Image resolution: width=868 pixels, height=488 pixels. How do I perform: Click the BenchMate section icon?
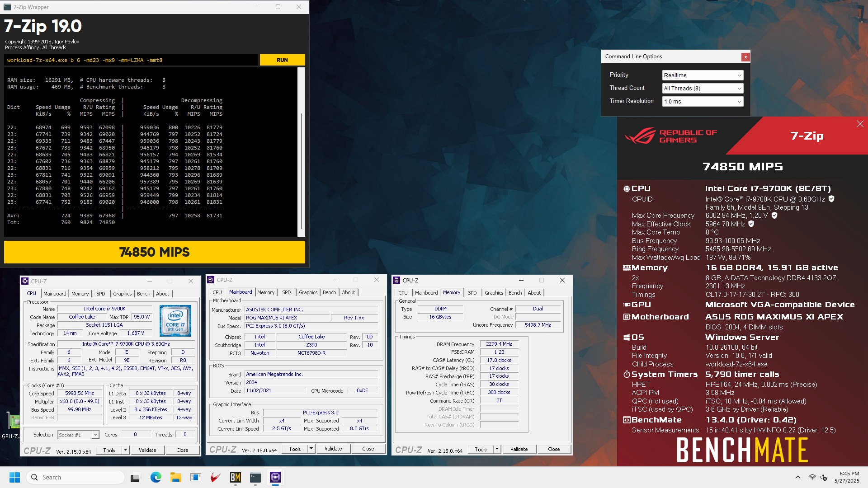tap(627, 420)
